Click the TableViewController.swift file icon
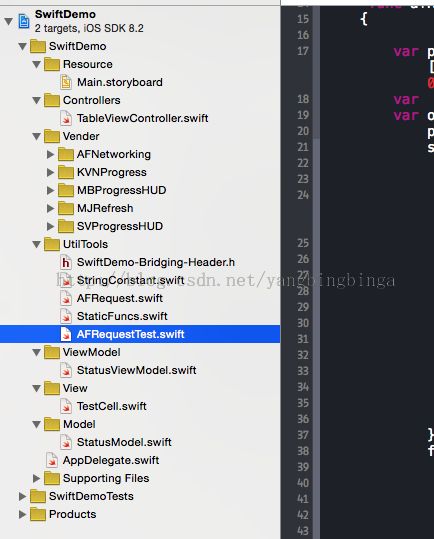434x539 pixels. [66, 118]
